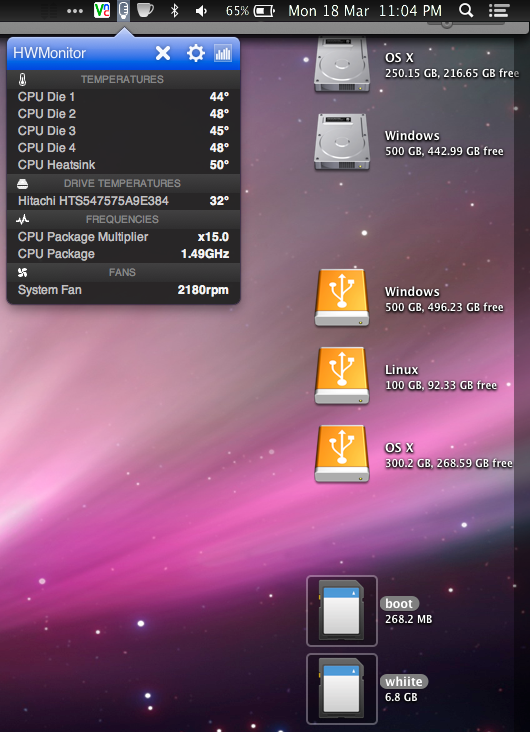Click the thermometer icon beside TEMPERATURES
Image resolution: width=530 pixels, height=732 pixels.
pyautogui.click(x=22, y=80)
